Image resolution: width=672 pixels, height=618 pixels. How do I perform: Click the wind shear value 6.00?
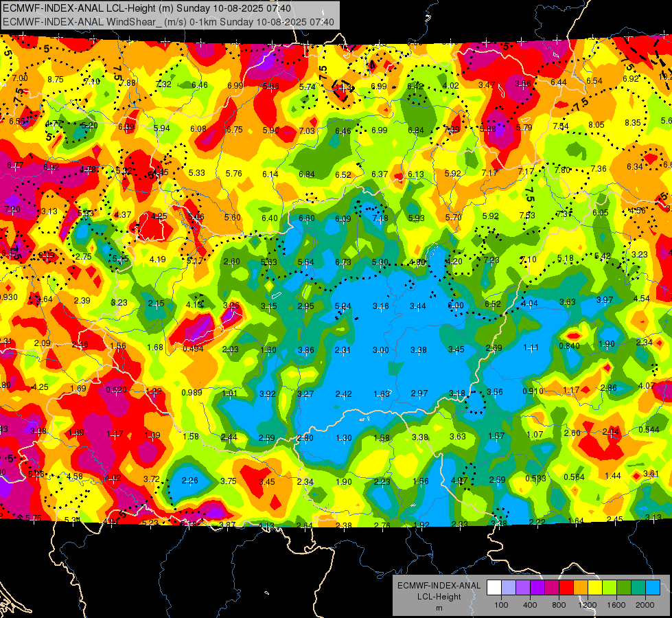tap(456, 305)
